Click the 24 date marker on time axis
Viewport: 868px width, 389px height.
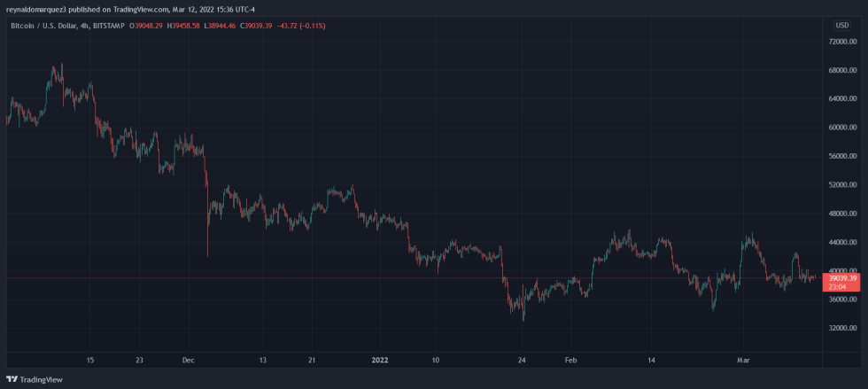coord(522,361)
